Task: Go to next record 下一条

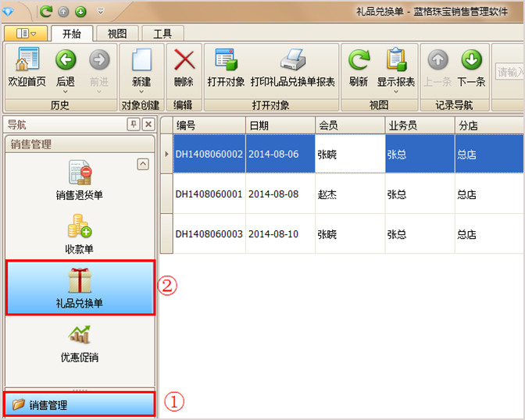Action: [471, 59]
